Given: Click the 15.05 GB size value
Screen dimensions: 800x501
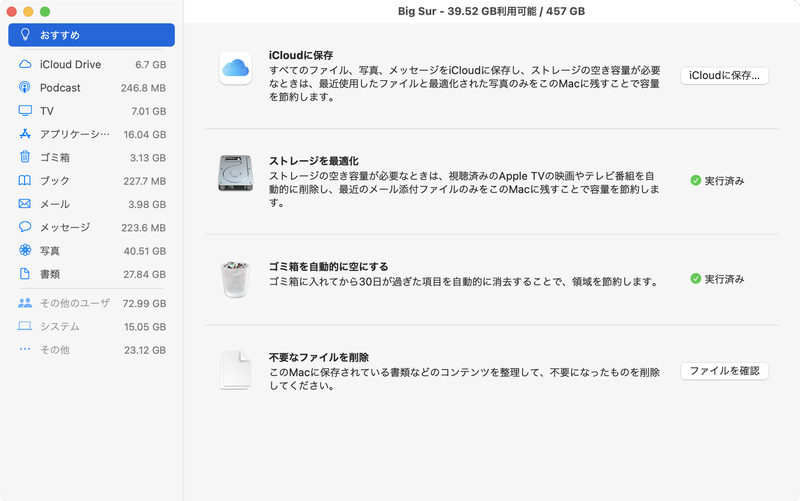Looking at the screenshot, I should 145,327.
